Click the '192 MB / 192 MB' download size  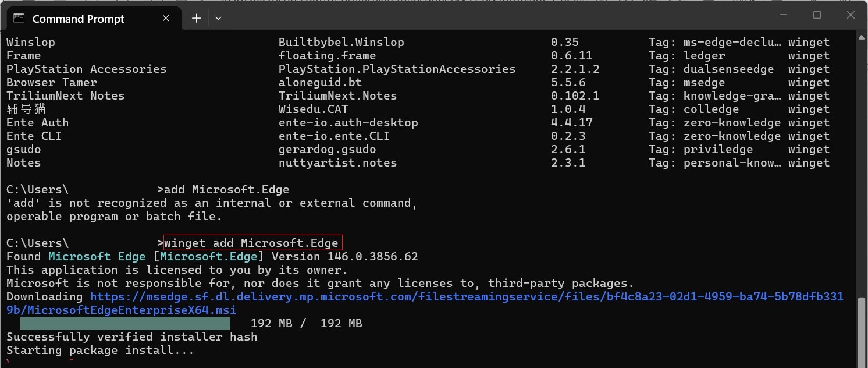coord(307,323)
